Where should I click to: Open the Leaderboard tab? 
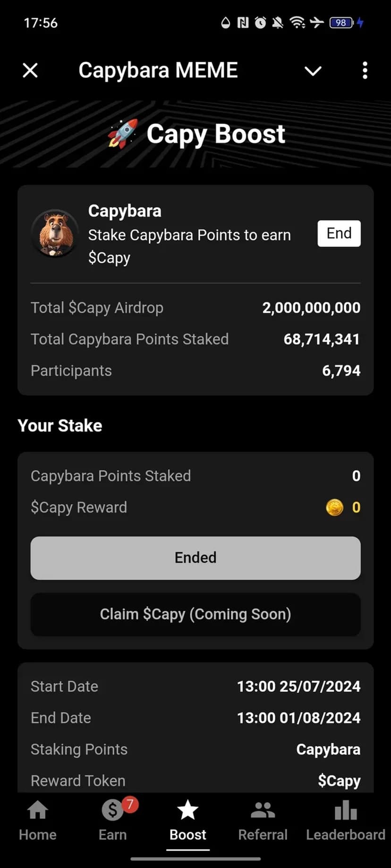[x=346, y=820]
